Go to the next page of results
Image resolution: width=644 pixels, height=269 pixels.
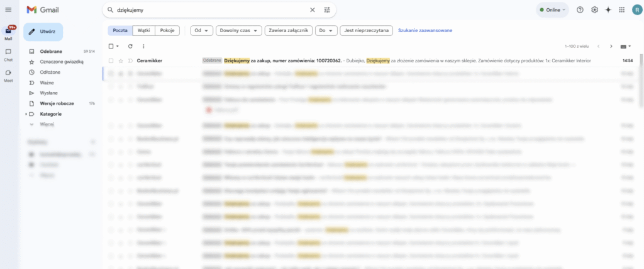pyautogui.click(x=611, y=47)
